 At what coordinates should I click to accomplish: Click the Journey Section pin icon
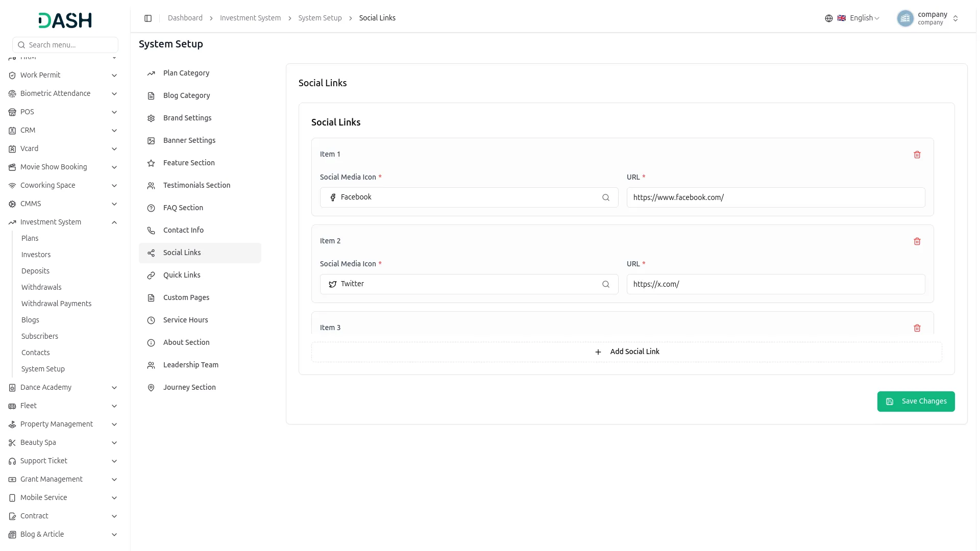tap(151, 388)
